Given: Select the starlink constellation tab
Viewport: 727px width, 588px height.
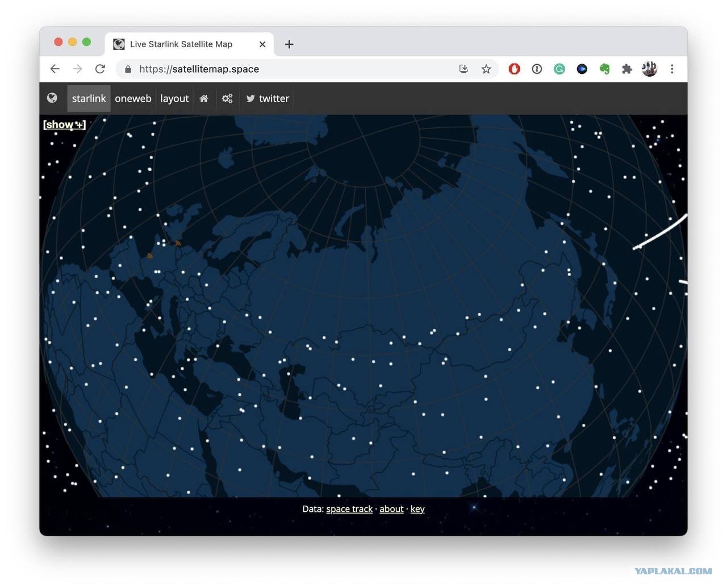Looking at the screenshot, I should click(x=89, y=98).
